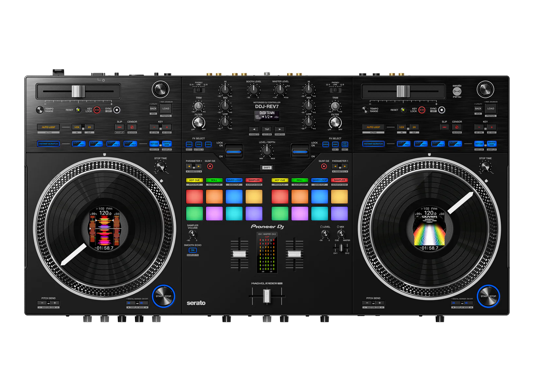Halve the loop with right deck 1/2X

coord(401,127)
